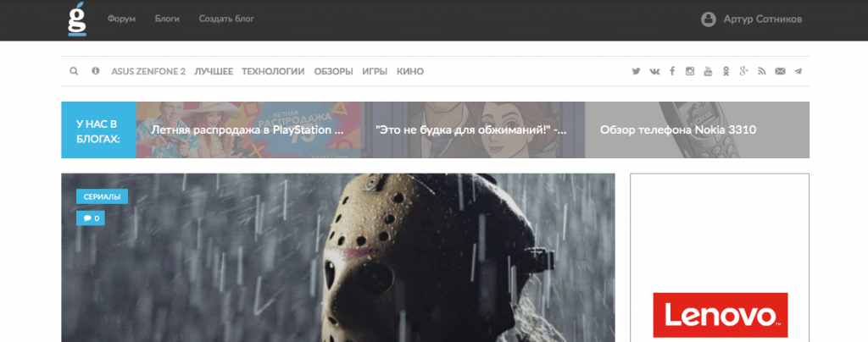This screenshot has width=868, height=342.
Task: Click the site logo with letter g
Action: (x=77, y=19)
